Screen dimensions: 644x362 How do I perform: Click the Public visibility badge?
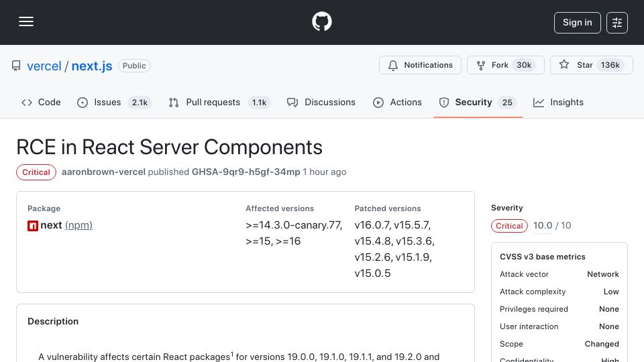pyautogui.click(x=134, y=66)
